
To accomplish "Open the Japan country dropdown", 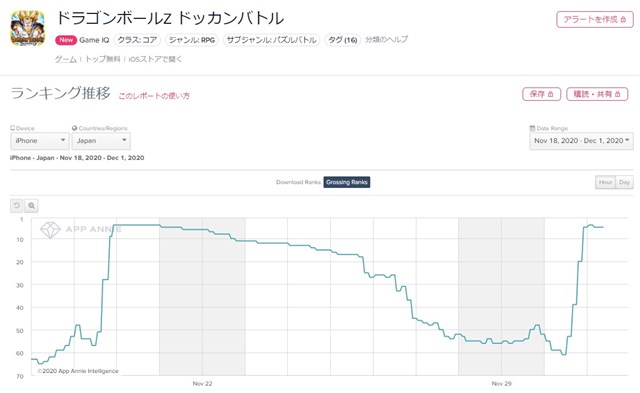I will pos(101,141).
